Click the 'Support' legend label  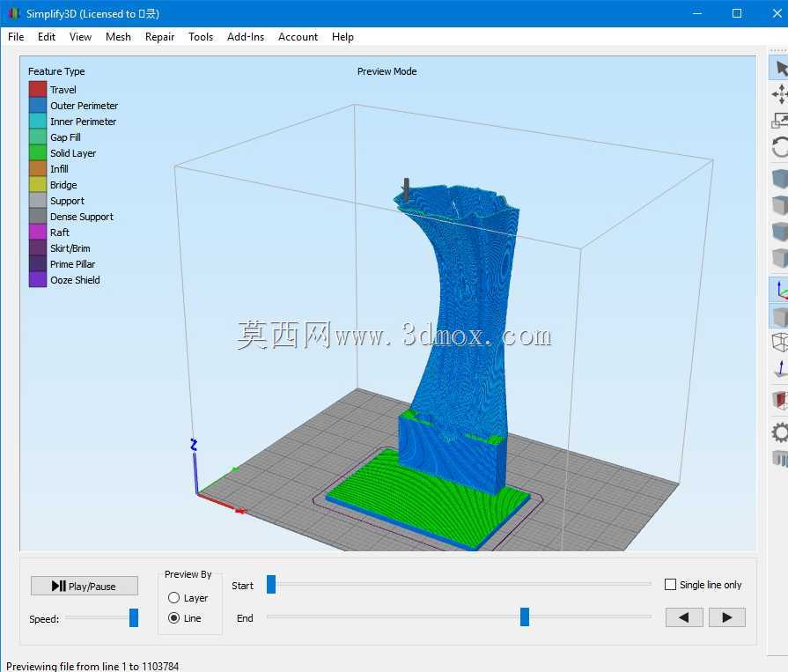67,201
